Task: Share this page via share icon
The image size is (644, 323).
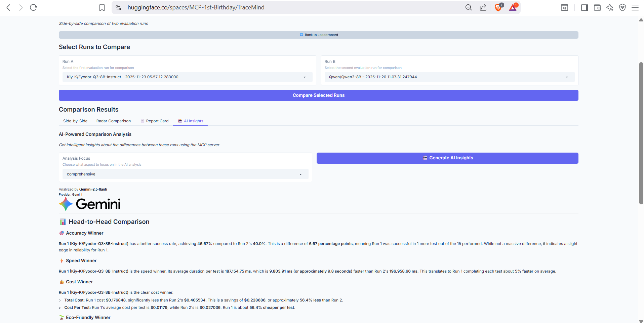Action: (483, 7)
